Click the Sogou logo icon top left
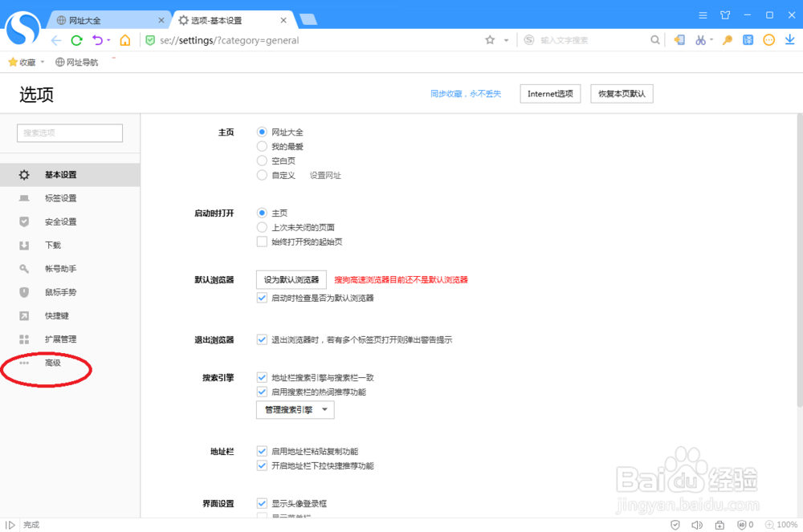The image size is (803, 532). pyautogui.click(x=22, y=30)
